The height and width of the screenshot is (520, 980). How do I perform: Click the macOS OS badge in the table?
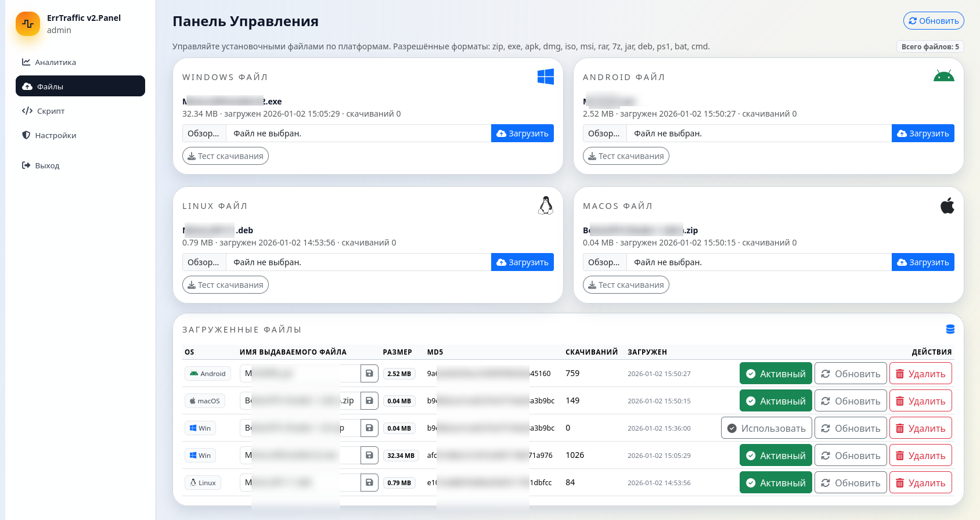(x=205, y=401)
